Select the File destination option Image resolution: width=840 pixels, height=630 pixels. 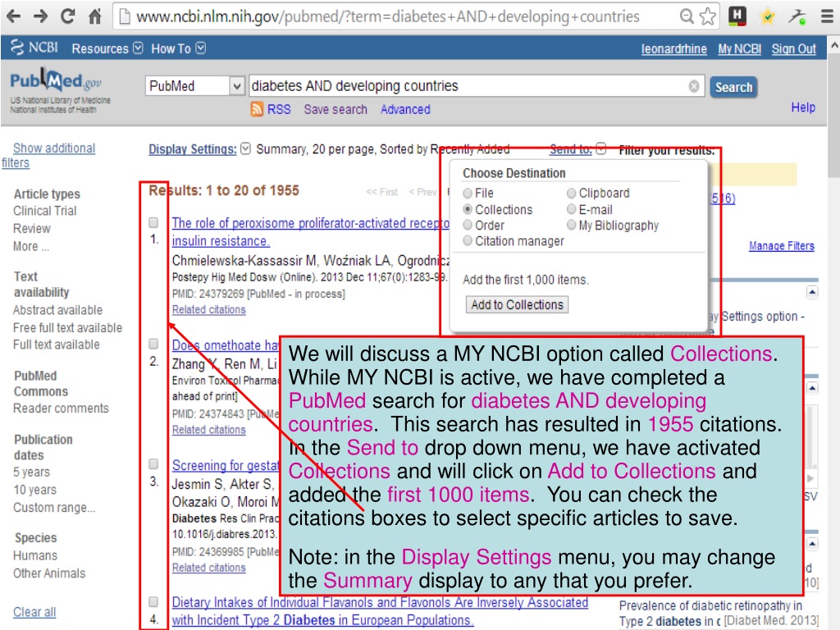pos(468,193)
